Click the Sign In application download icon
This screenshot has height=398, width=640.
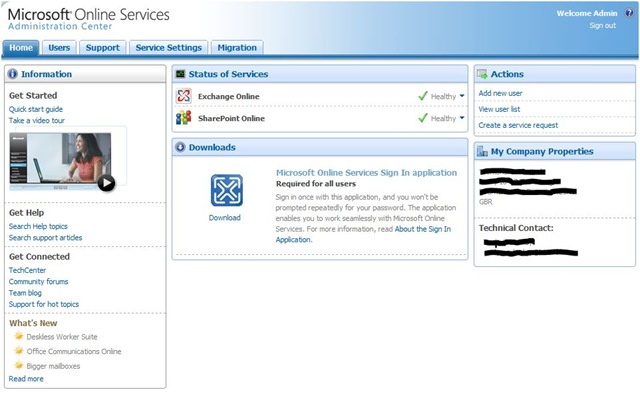point(227,190)
